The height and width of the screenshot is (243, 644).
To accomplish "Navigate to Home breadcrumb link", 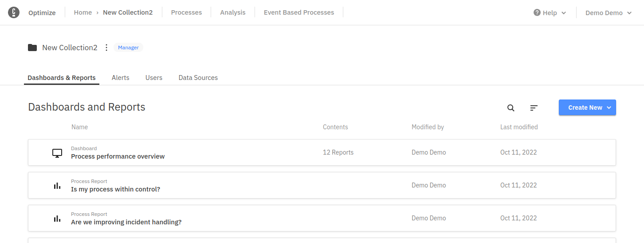I will (x=83, y=12).
